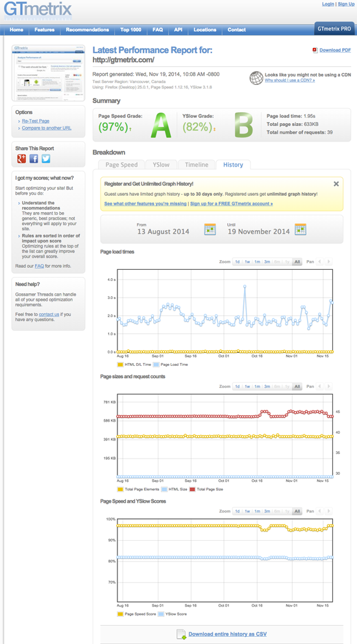Go to Recommendations page
Screen dimensions: 357x644
pyautogui.click(x=88, y=30)
